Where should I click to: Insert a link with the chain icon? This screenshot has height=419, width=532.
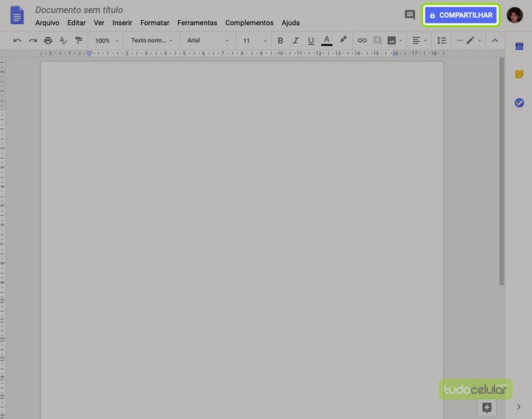click(362, 40)
